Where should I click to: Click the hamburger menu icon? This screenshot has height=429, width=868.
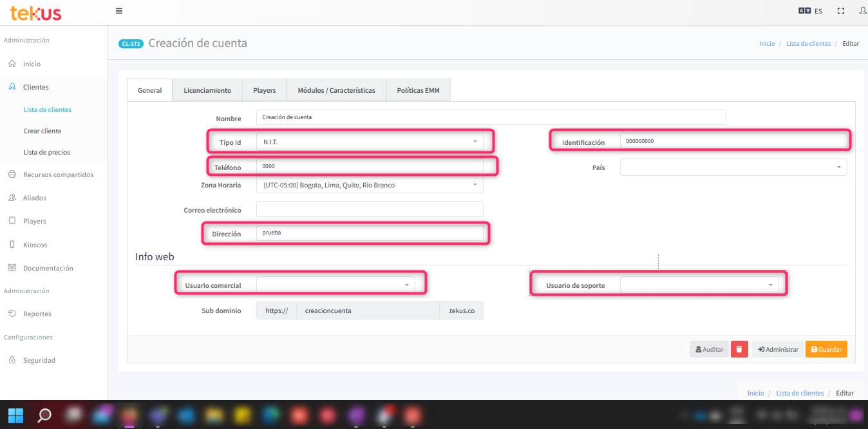click(119, 11)
